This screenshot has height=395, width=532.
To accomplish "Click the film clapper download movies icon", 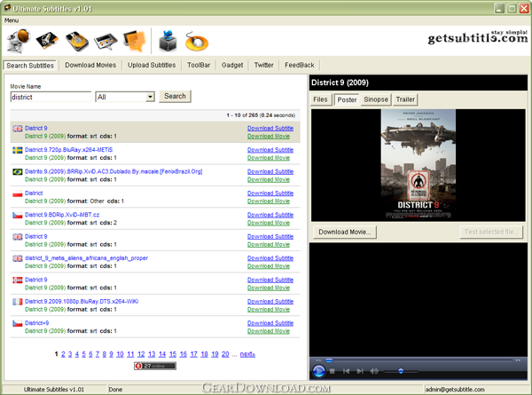I will coord(47,41).
